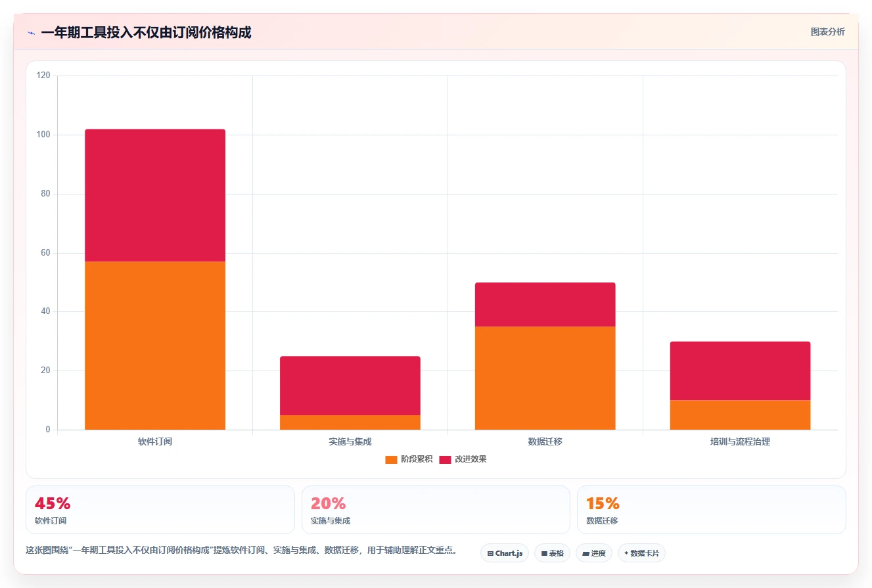Click the 软件订阅 x-axis label
872x588 pixels.
coord(155,441)
